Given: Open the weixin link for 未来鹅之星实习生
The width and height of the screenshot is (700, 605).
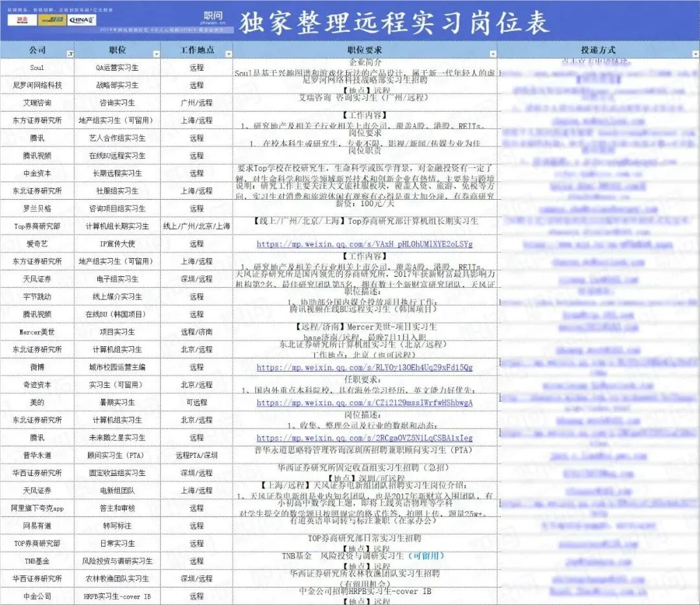Looking at the screenshot, I should click(365, 438).
